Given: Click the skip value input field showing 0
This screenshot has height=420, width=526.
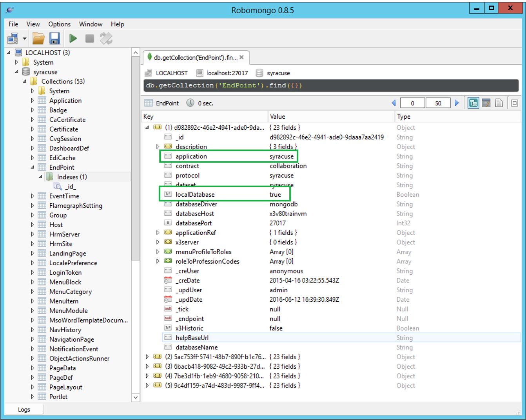Looking at the screenshot, I should tap(412, 103).
